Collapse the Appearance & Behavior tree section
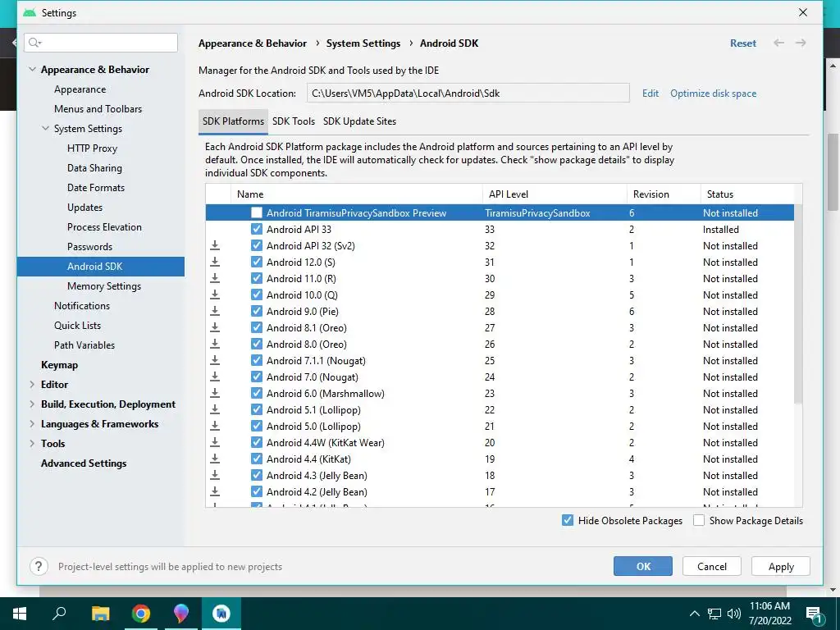 pos(32,69)
